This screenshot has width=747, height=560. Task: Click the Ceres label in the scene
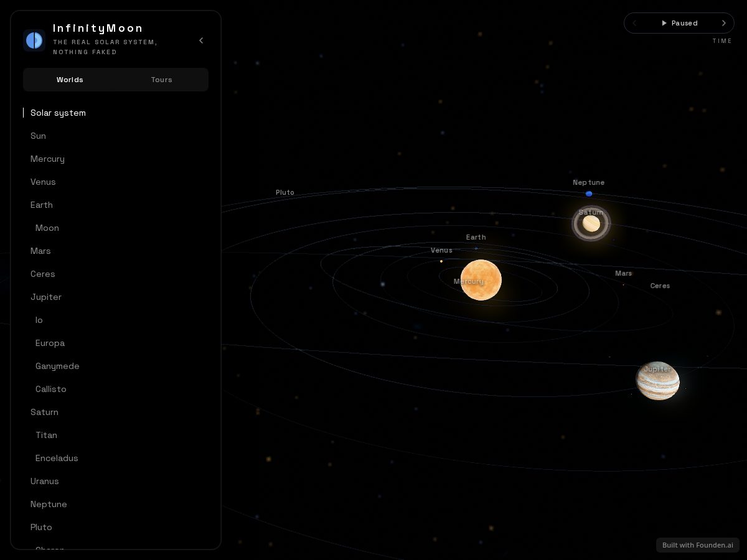point(660,286)
